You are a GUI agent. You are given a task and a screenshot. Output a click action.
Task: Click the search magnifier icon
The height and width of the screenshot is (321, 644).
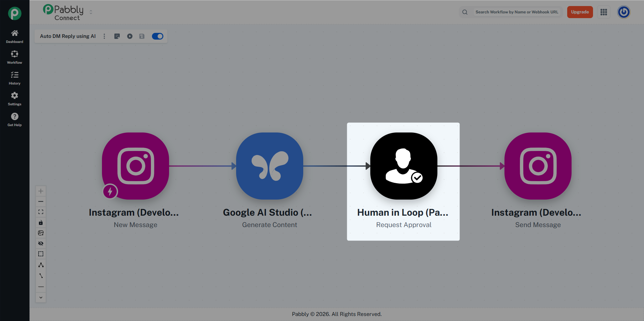(x=465, y=12)
